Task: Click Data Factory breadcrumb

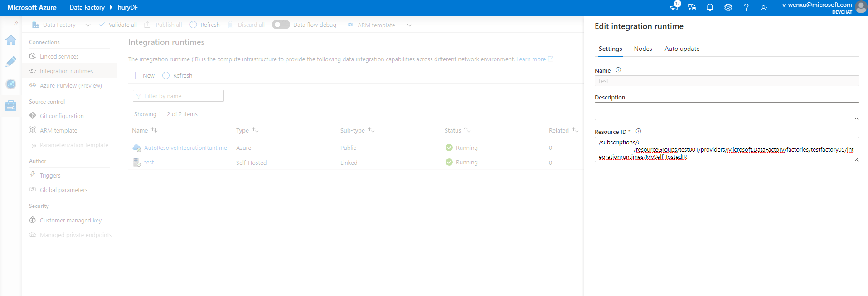Action: (87, 7)
